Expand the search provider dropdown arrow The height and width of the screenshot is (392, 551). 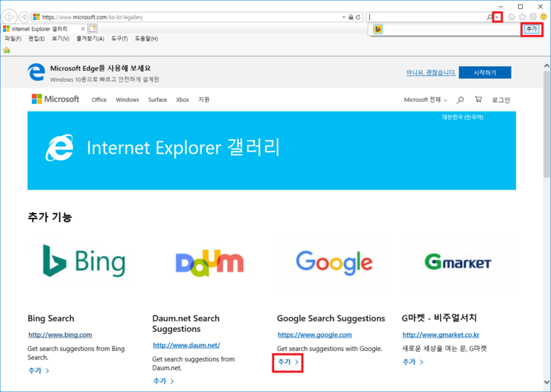point(497,17)
